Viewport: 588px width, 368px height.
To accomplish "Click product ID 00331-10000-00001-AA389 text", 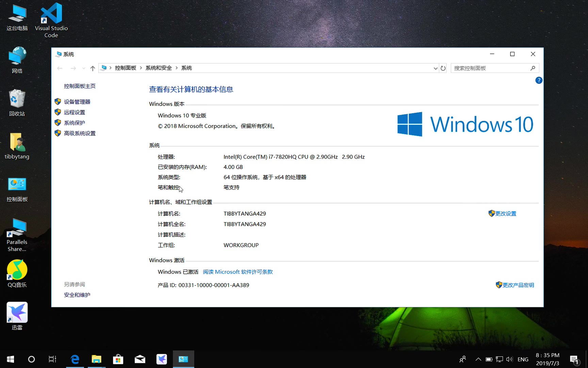I will coord(214,285).
